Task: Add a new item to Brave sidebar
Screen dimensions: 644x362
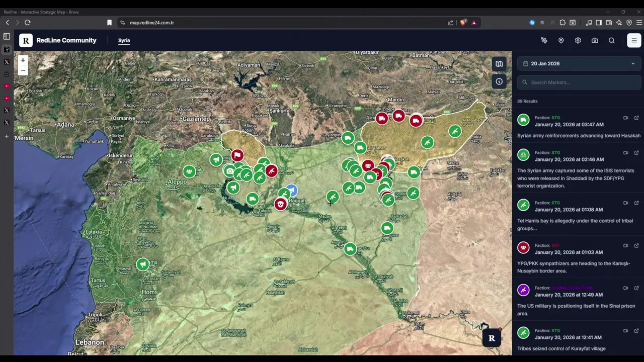Action: (x=7, y=136)
